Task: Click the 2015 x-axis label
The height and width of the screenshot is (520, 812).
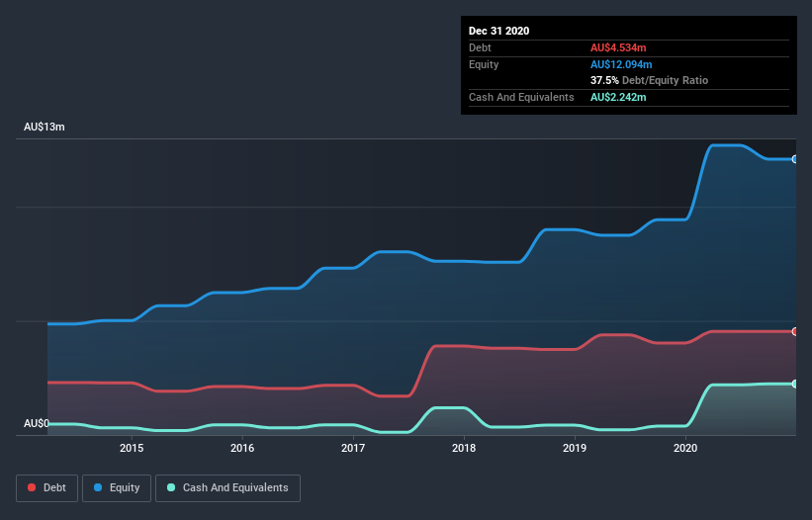Action: click(x=132, y=448)
